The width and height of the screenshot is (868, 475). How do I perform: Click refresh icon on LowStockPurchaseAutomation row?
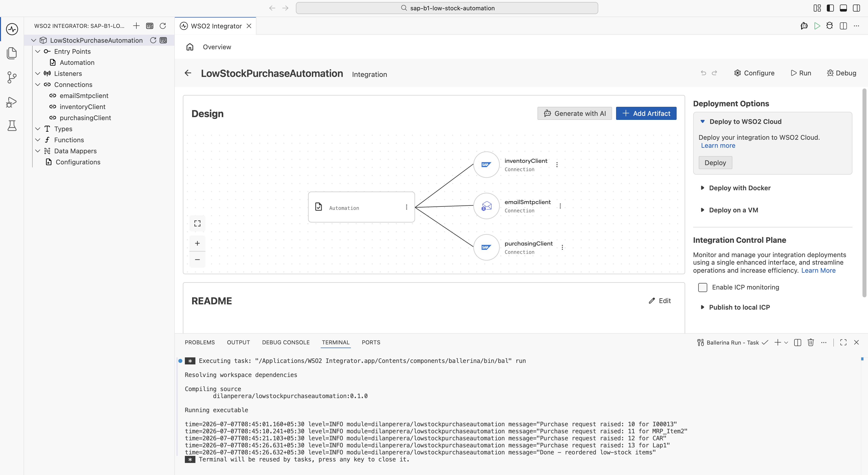point(153,40)
